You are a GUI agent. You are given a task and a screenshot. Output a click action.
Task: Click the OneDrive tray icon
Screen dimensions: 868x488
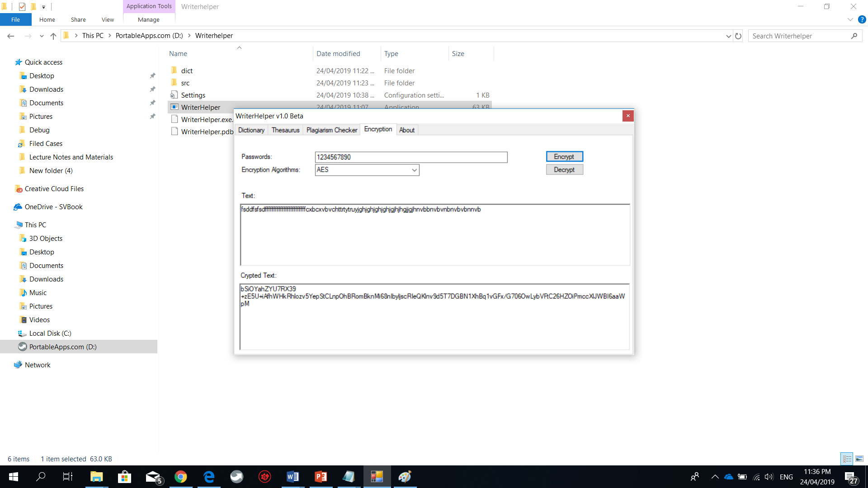tap(728, 477)
